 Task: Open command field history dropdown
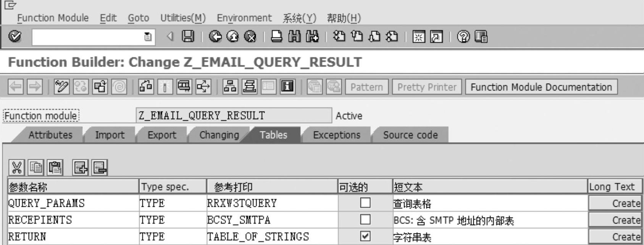tap(148, 37)
